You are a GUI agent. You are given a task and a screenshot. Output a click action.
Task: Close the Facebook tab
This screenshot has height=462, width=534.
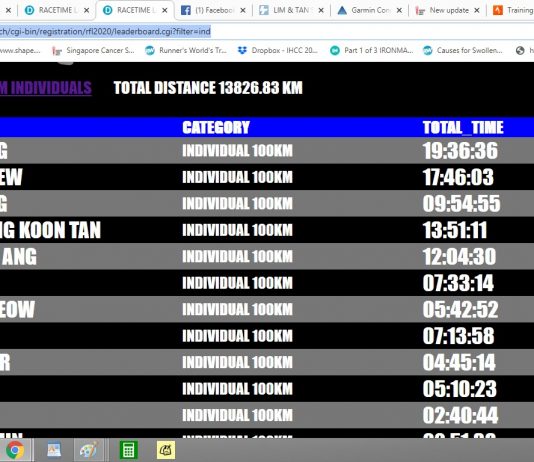tap(243, 11)
